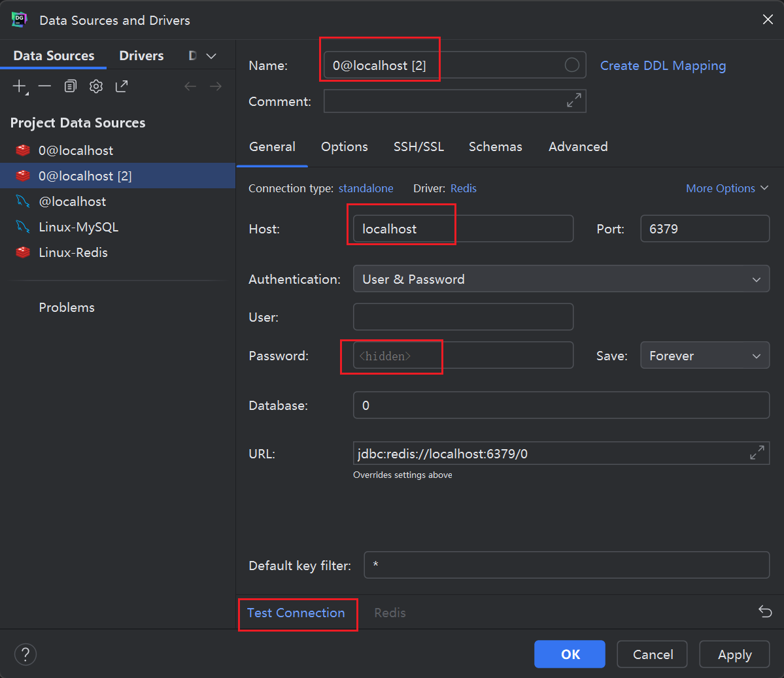Open the Save password dropdown
This screenshot has width=784, height=678.
click(704, 356)
